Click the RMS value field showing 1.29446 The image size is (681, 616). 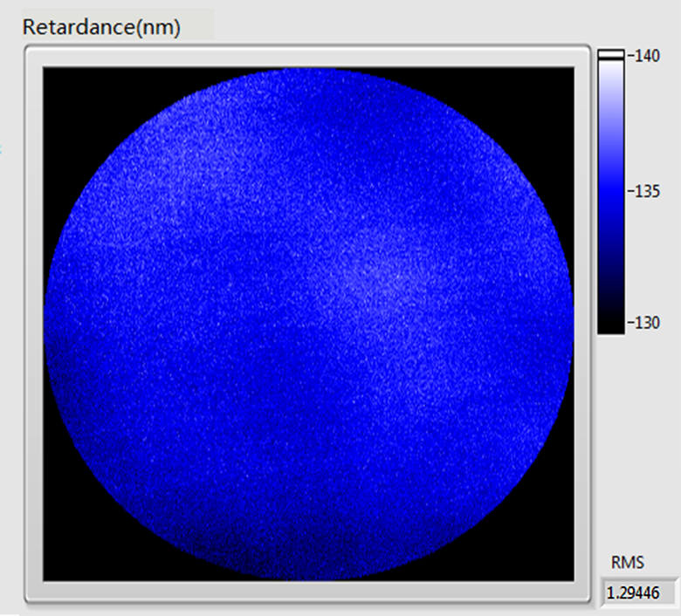point(639,592)
